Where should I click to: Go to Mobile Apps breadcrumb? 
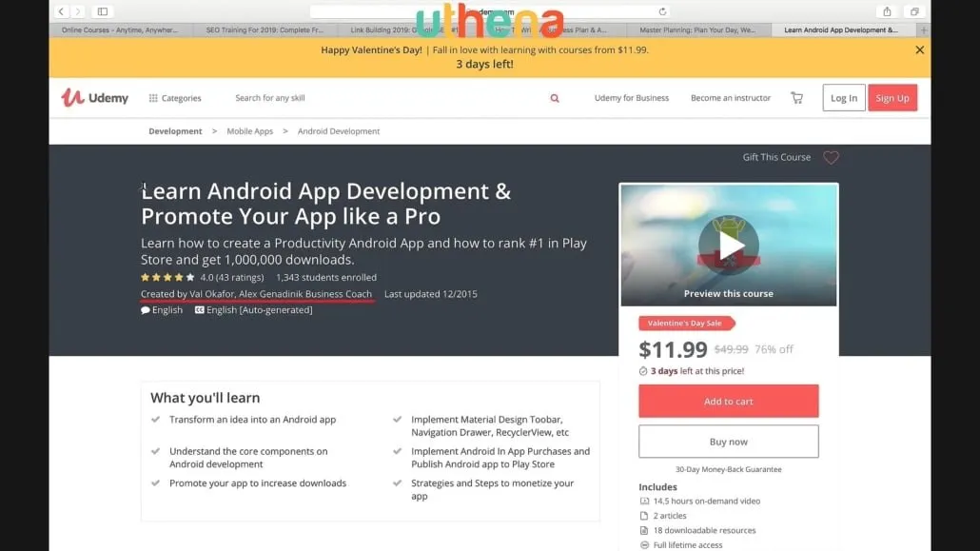click(x=250, y=131)
